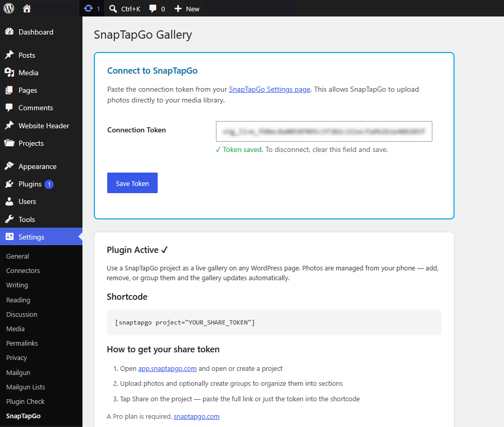This screenshot has width=504, height=427.
Task: Open the snaptapgo.com Pro plan link
Action: click(196, 416)
